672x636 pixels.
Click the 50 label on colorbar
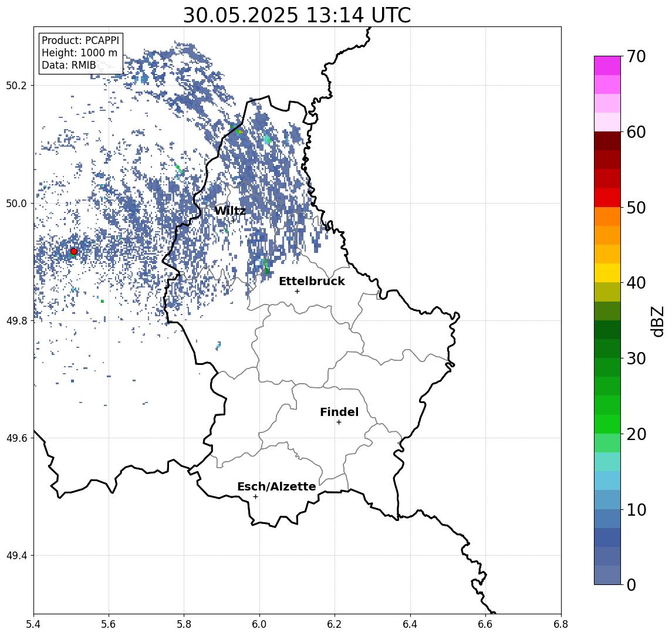pos(636,208)
